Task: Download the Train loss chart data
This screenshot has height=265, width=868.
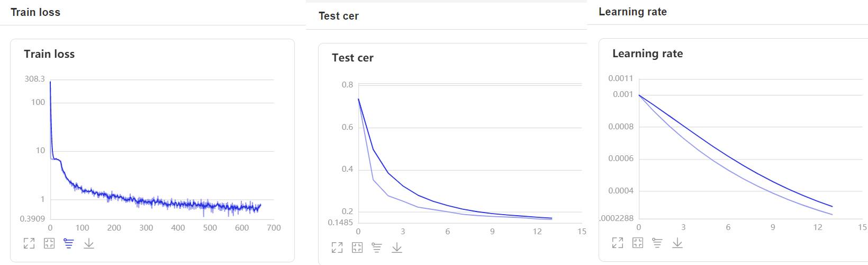Action: pyautogui.click(x=89, y=243)
